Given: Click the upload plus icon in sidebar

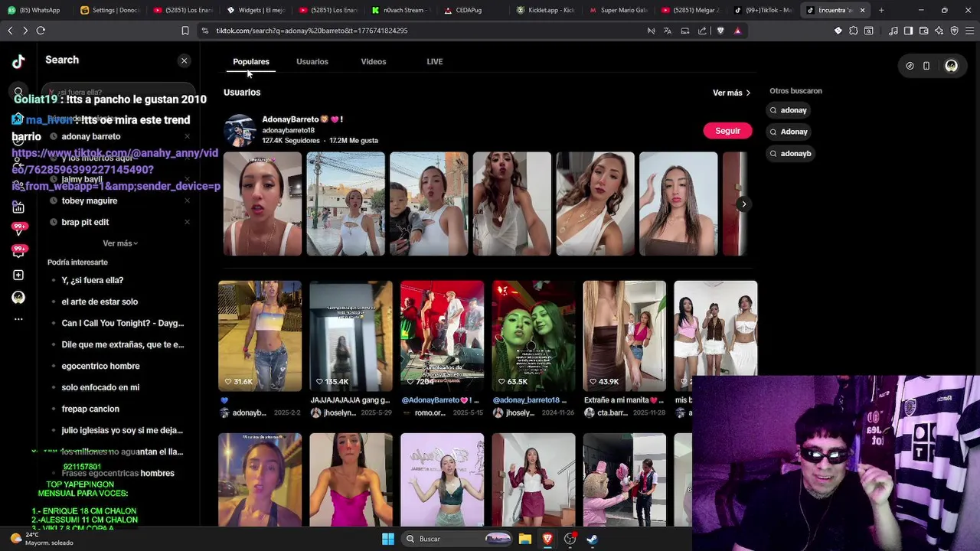Looking at the screenshot, I should pyautogui.click(x=18, y=275).
